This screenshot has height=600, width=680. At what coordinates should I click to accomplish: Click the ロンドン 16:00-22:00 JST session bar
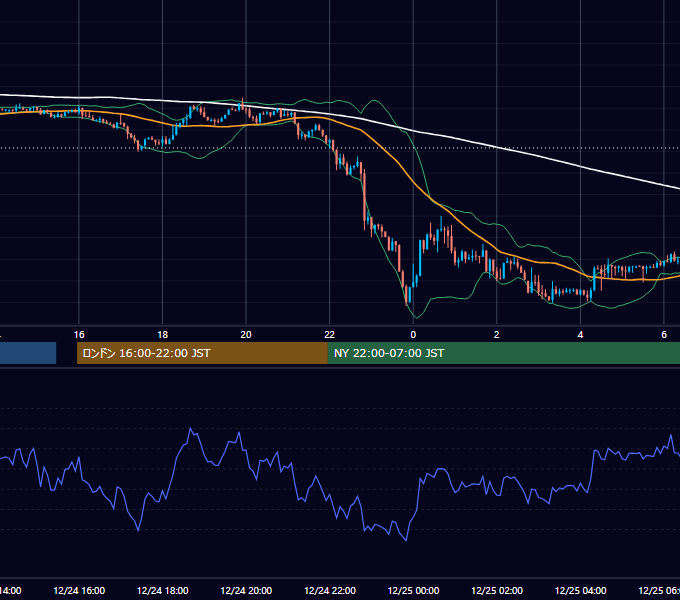click(x=202, y=353)
